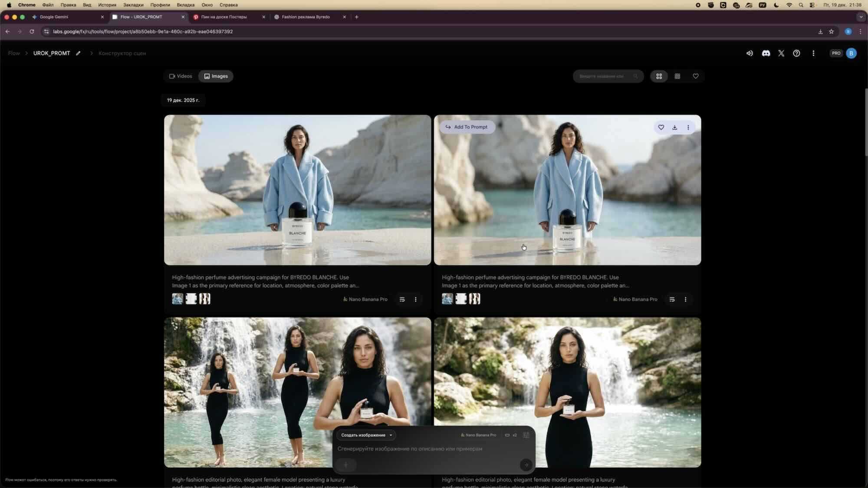Open the X social icon link

[781, 53]
